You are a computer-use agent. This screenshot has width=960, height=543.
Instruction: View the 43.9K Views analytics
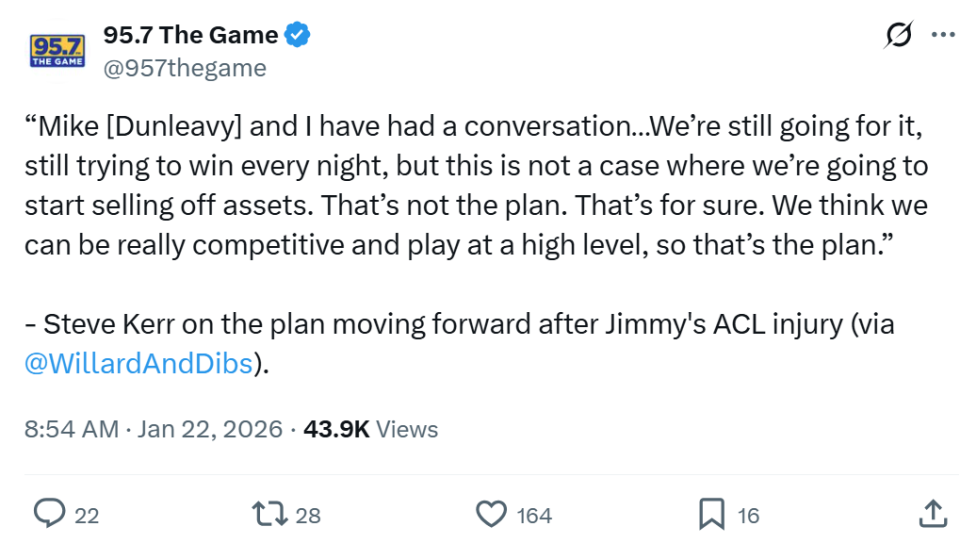[x=370, y=429]
